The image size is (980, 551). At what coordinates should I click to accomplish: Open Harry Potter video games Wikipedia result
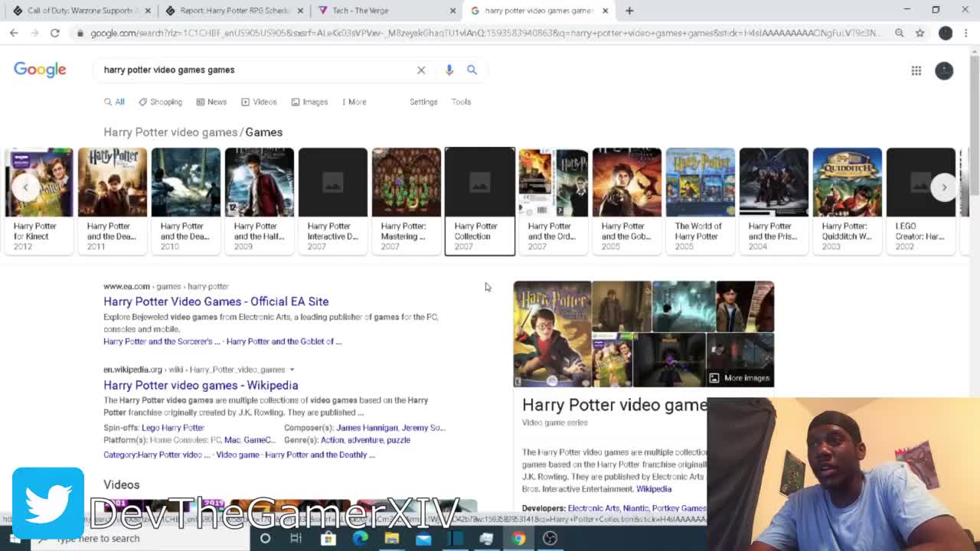[201, 385]
